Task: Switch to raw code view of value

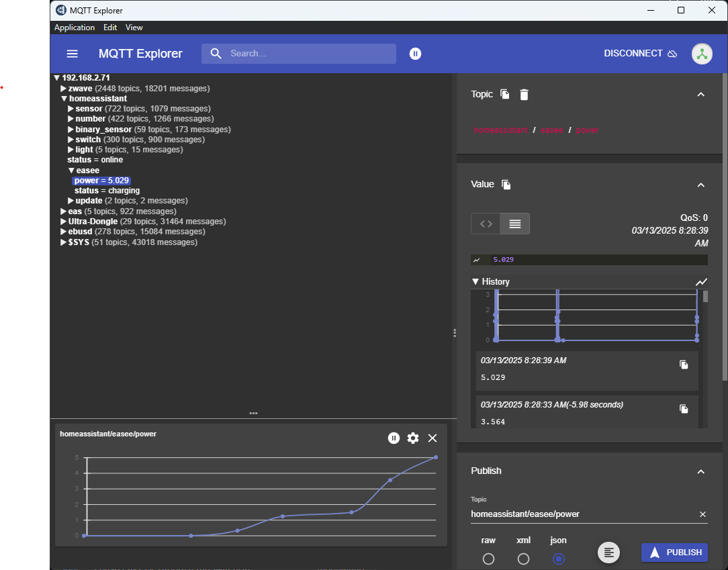Action: [486, 224]
